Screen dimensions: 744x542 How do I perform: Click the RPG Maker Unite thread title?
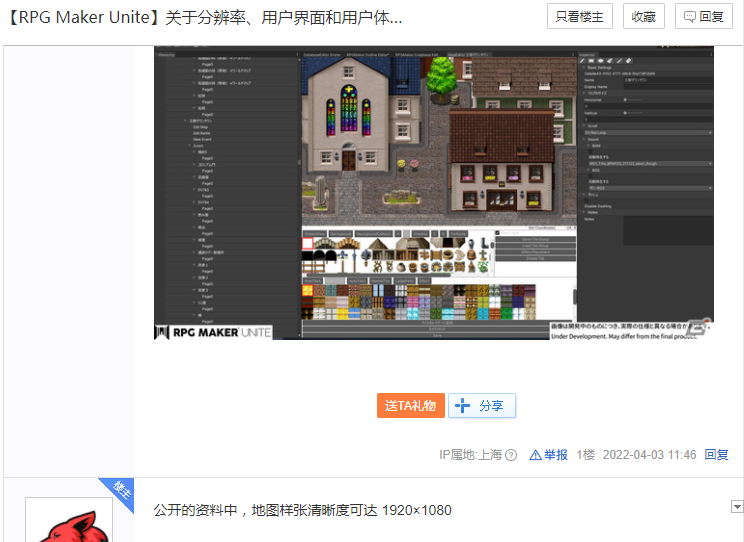(x=205, y=18)
